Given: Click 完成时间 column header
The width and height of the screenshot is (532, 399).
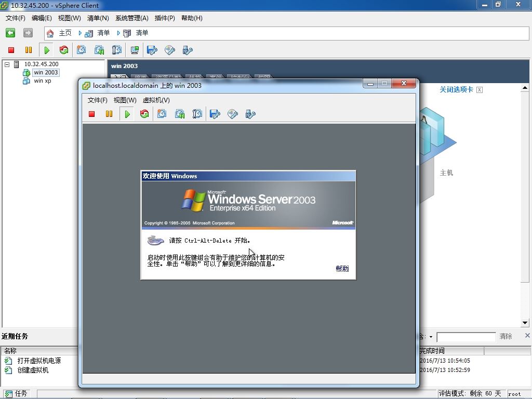Looking at the screenshot, I should (x=432, y=351).
